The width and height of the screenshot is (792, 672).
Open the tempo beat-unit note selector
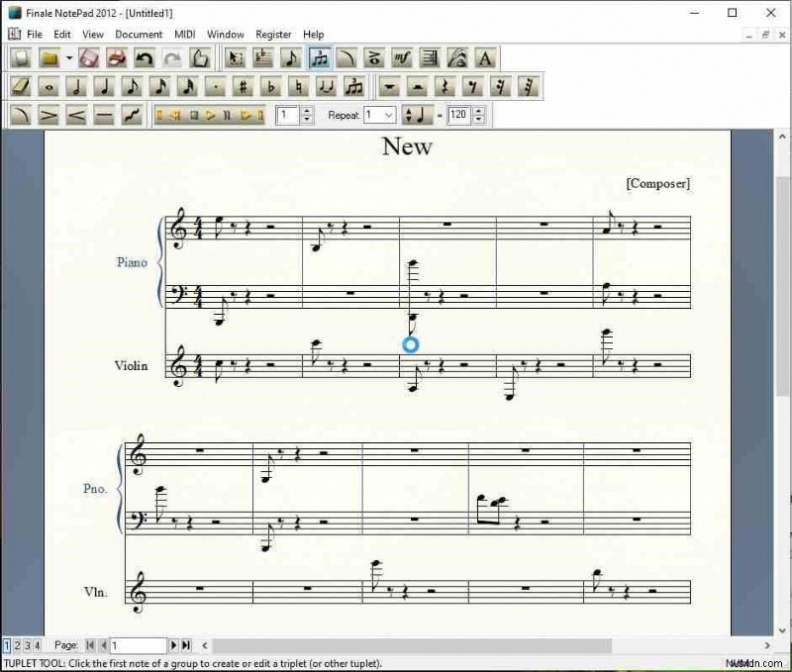[418, 115]
